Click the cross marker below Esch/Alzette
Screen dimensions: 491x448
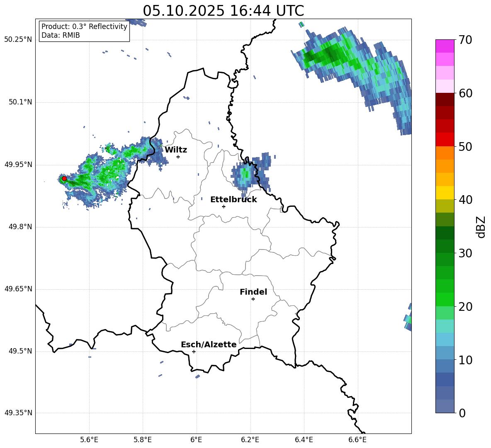[x=194, y=351]
